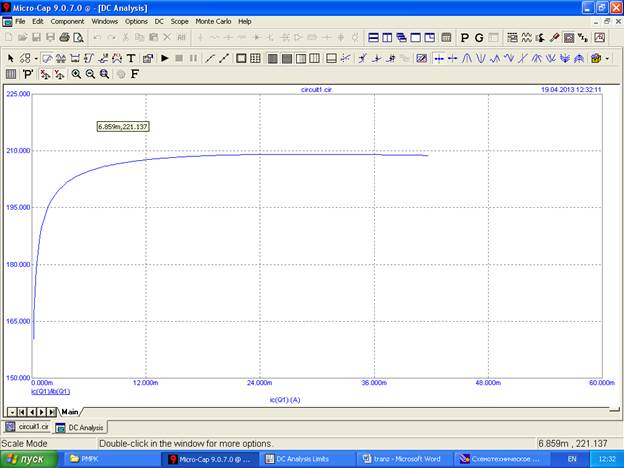The image size is (624, 468).
Task: Open the Windows menu
Action: click(x=105, y=21)
